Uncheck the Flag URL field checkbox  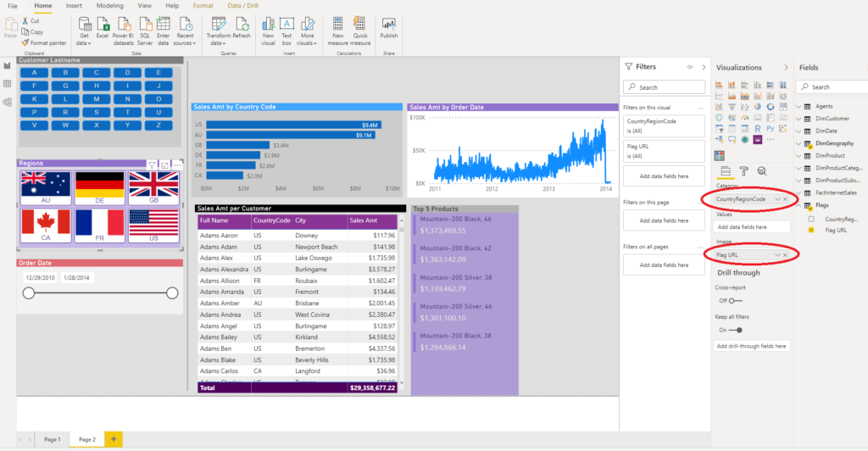point(811,231)
